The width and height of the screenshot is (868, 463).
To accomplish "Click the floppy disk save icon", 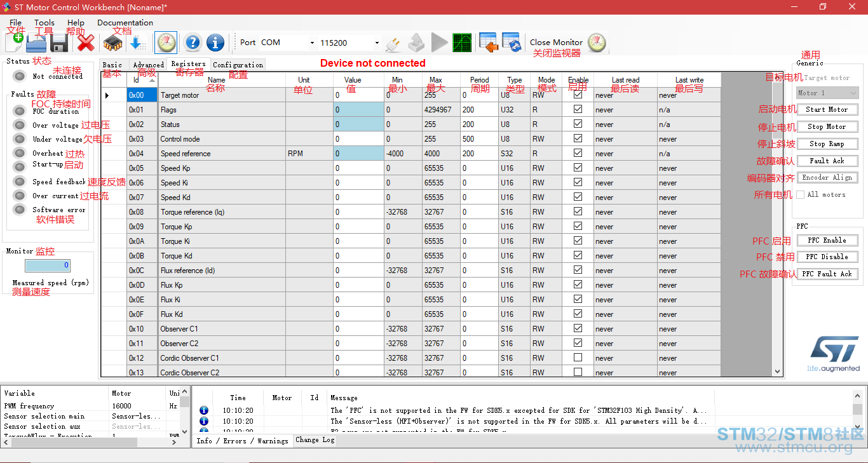I will click(59, 43).
